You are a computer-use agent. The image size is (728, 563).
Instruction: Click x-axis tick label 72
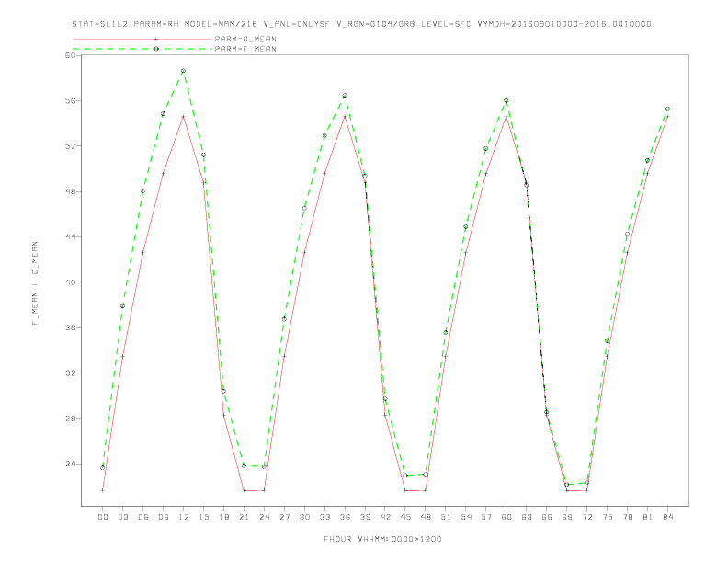(x=587, y=517)
